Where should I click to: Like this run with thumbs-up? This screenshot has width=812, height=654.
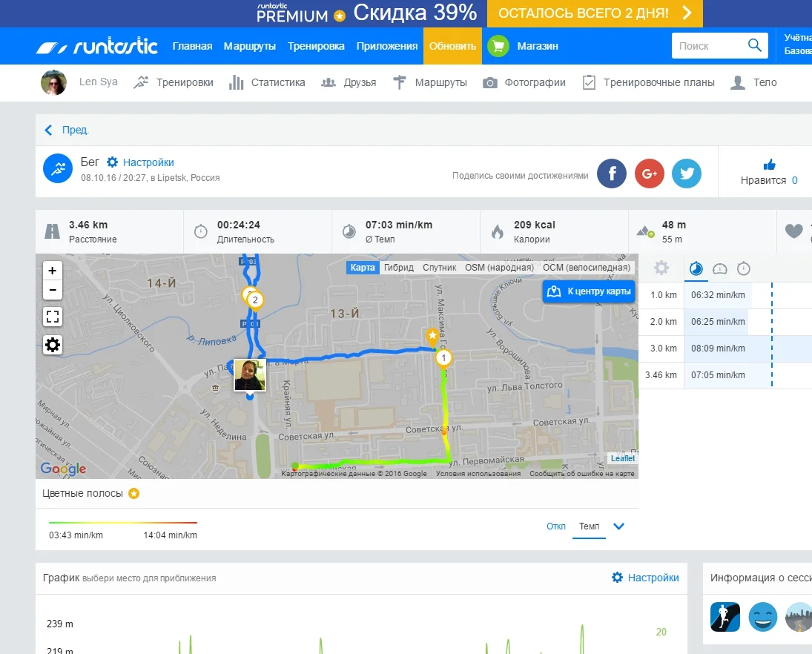(x=769, y=165)
